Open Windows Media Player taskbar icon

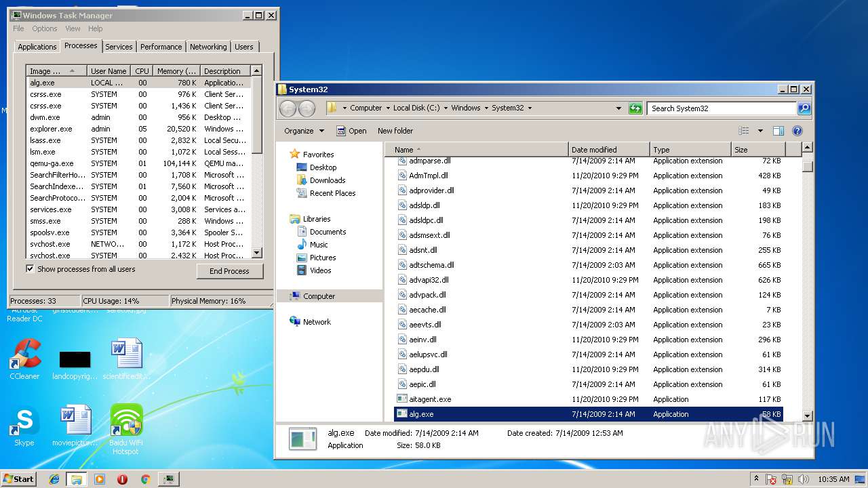(100, 479)
